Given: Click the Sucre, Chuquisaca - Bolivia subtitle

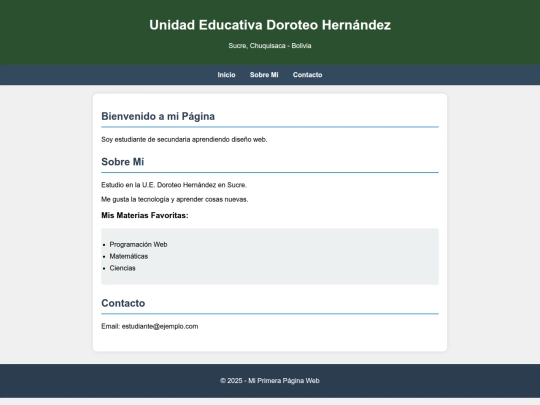Looking at the screenshot, I should tap(270, 46).
